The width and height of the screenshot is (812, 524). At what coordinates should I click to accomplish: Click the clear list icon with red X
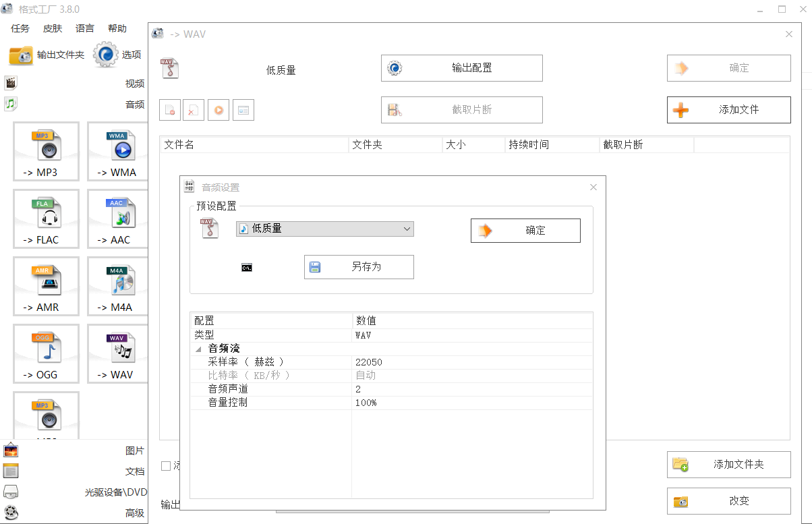194,110
